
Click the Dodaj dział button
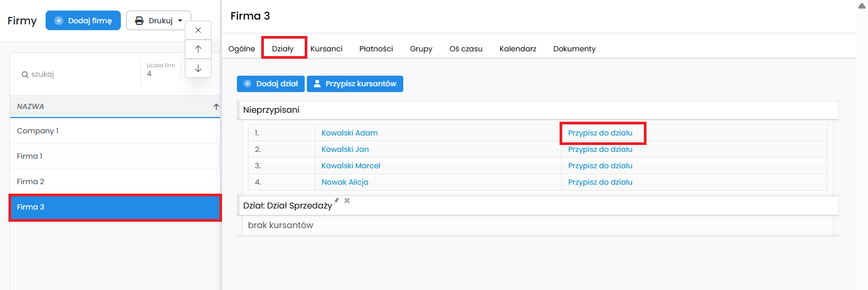tap(271, 84)
